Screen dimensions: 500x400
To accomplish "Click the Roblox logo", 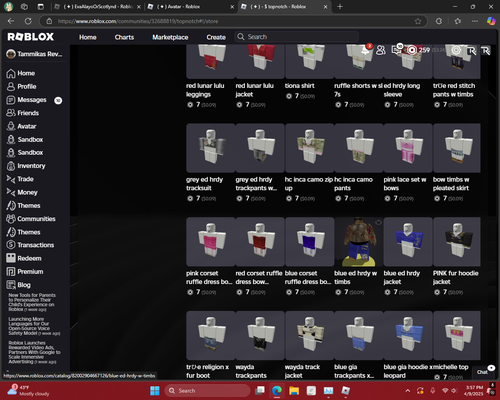I will click(30, 37).
